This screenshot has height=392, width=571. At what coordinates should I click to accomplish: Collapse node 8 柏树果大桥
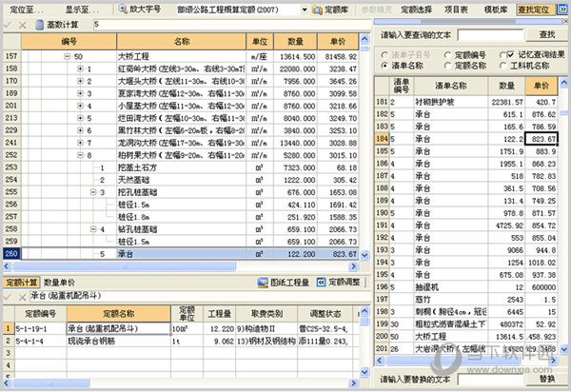[80, 155]
